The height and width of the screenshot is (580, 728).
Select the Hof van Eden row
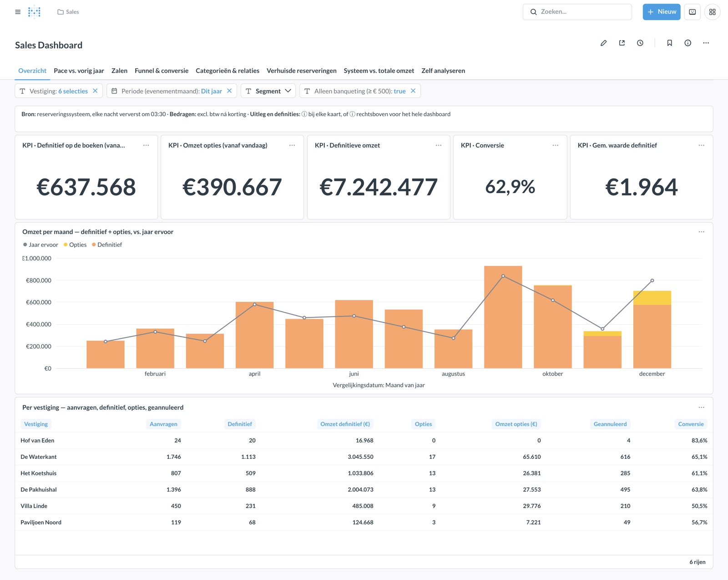coord(364,440)
